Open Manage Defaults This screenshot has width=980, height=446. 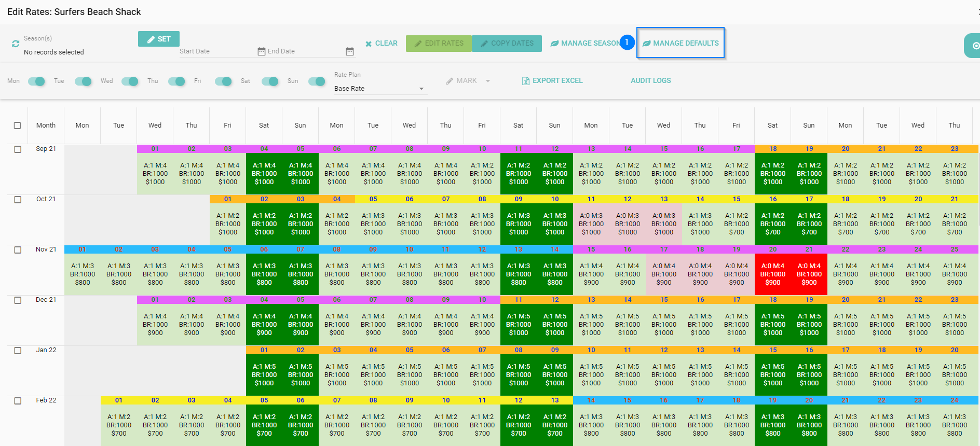click(x=680, y=43)
